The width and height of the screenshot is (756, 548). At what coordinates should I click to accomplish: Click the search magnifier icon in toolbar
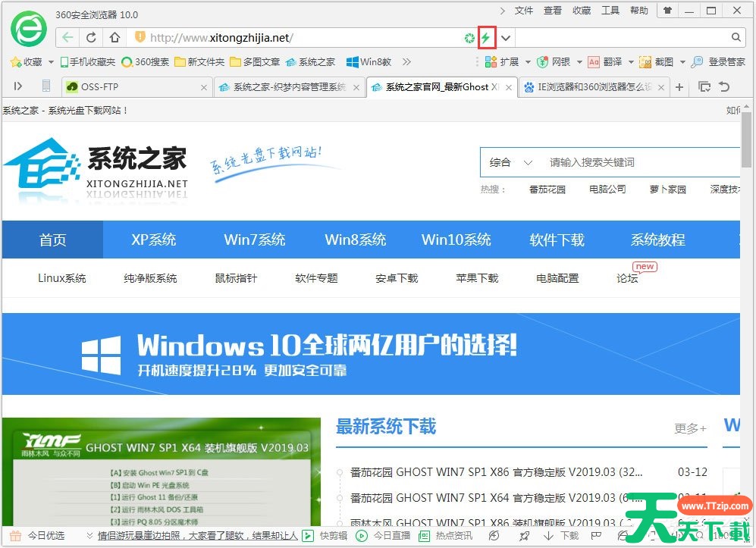tap(736, 38)
